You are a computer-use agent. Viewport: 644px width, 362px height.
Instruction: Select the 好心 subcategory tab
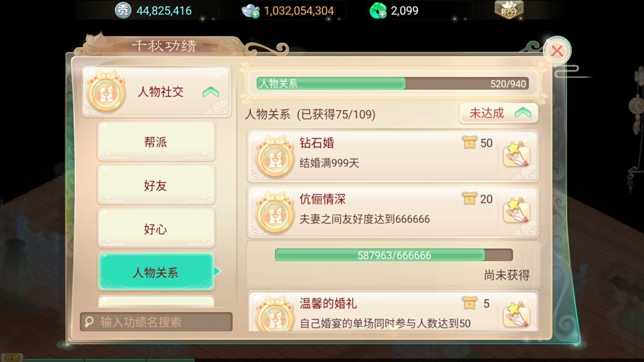point(156,229)
